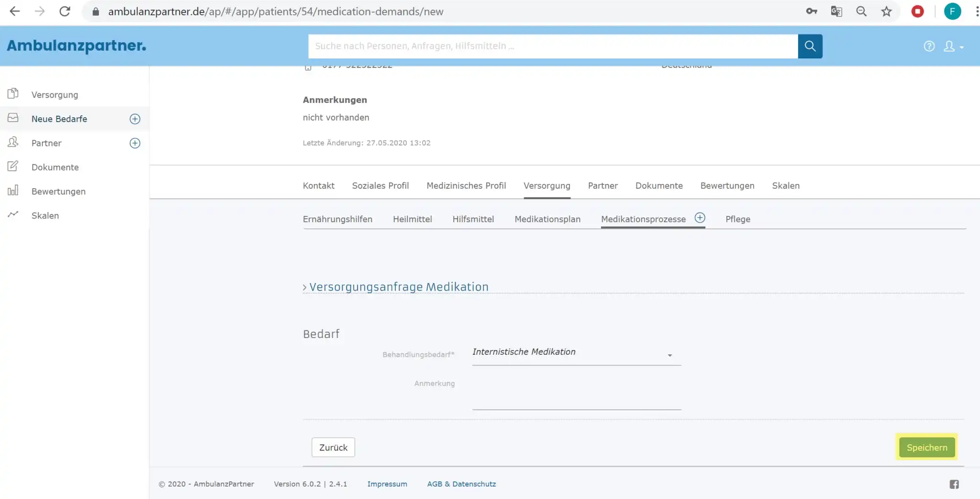Viewport: 980px width, 499px height.
Task: Click the Neue Bedarfe inbox icon
Action: [13, 118]
